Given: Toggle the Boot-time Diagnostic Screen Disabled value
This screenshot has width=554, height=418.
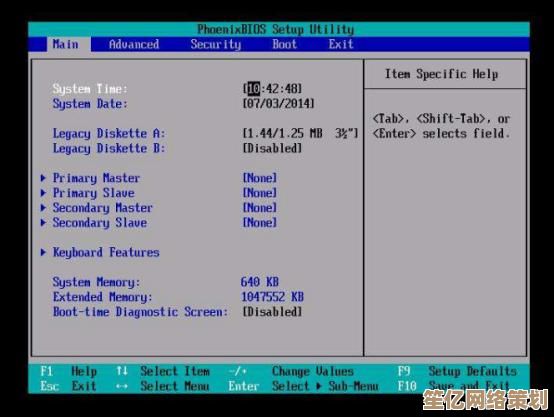Looking at the screenshot, I should [272, 312].
